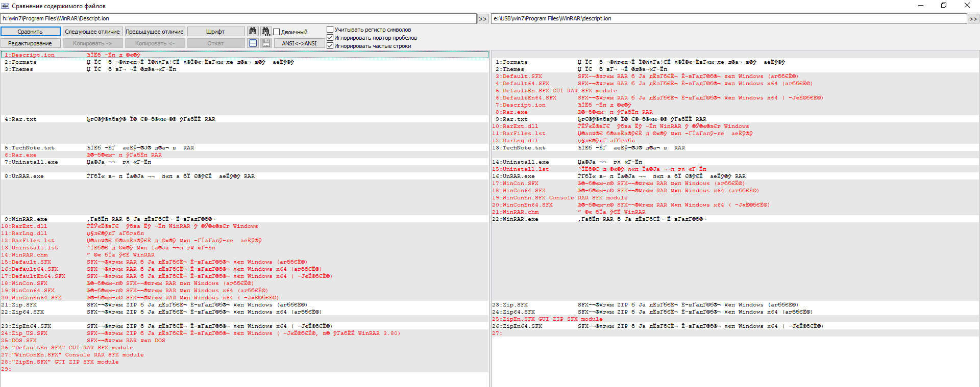Select line 6:Rar.exe in left pane
980x387 pixels.
click(x=244, y=155)
